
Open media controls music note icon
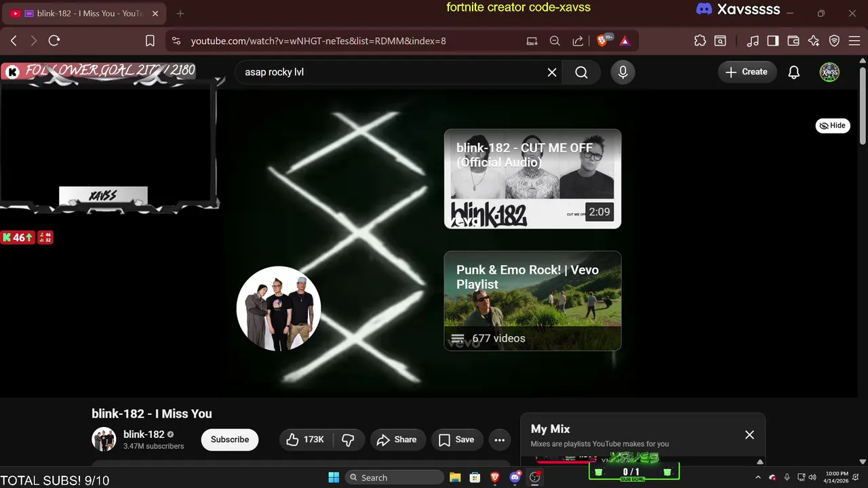click(753, 41)
